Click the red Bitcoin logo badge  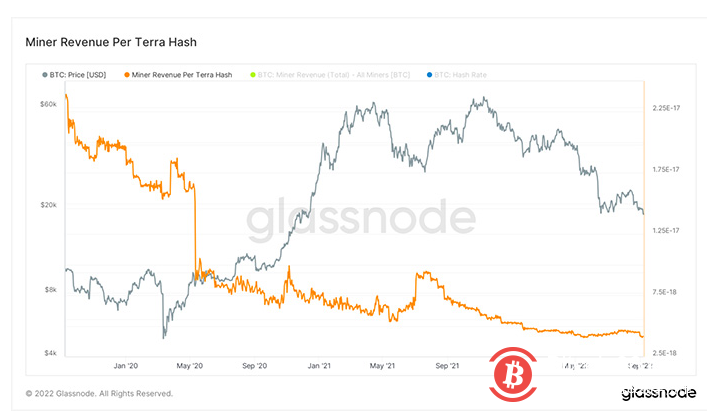click(x=519, y=375)
